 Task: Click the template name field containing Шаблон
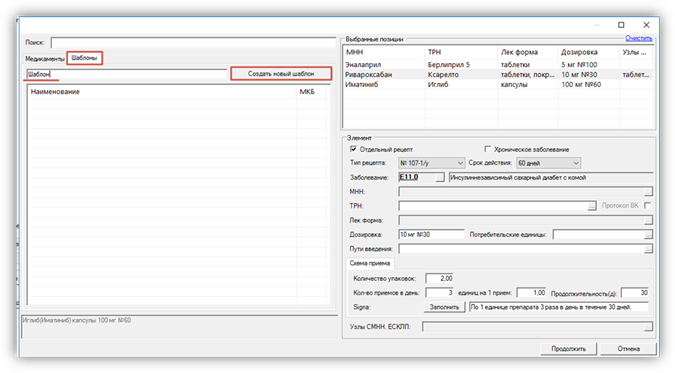click(126, 74)
